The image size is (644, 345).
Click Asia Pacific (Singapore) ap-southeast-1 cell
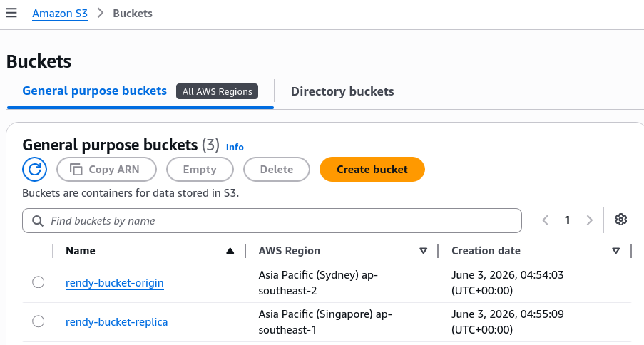tap(325, 321)
